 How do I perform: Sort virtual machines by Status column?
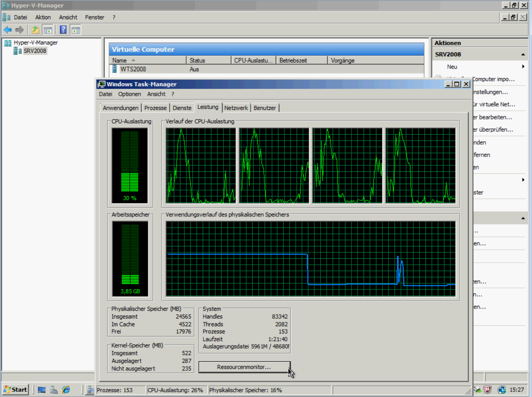click(x=209, y=61)
